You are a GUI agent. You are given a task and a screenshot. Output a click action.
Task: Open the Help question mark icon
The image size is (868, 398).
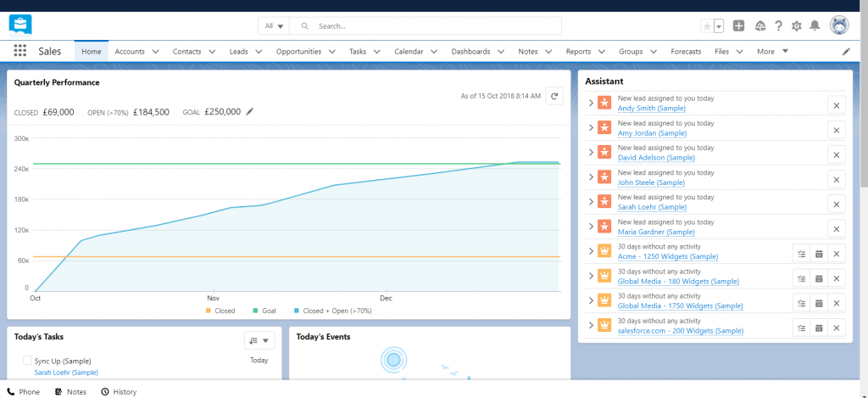pyautogui.click(x=778, y=25)
